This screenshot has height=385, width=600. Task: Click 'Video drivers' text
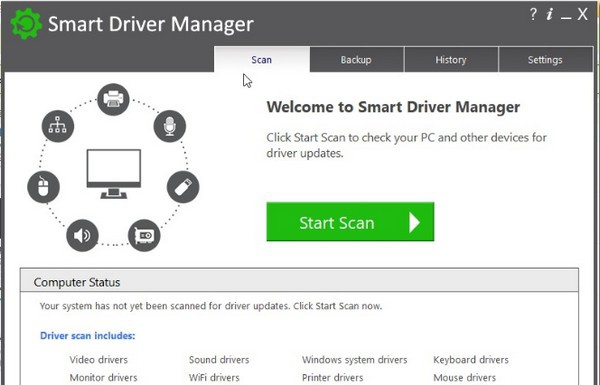(x=99, y=360)
